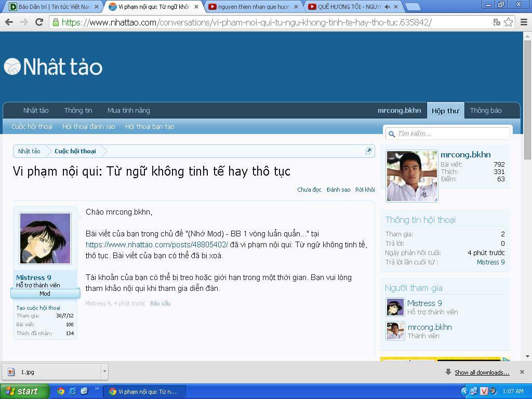Click the audio speaker icon on QUÊ HƯƠNG TÔI tab
The width and height of the screenshot is (532, 399).
pos(387,6)
